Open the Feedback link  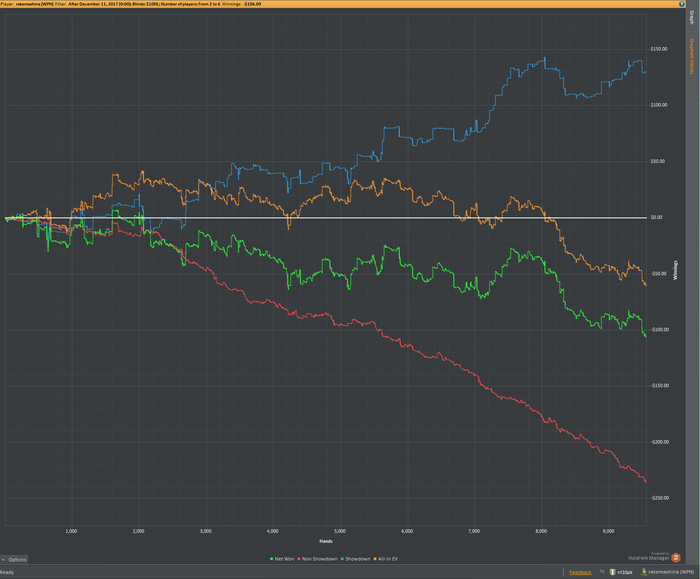click(x=580, y=572)
